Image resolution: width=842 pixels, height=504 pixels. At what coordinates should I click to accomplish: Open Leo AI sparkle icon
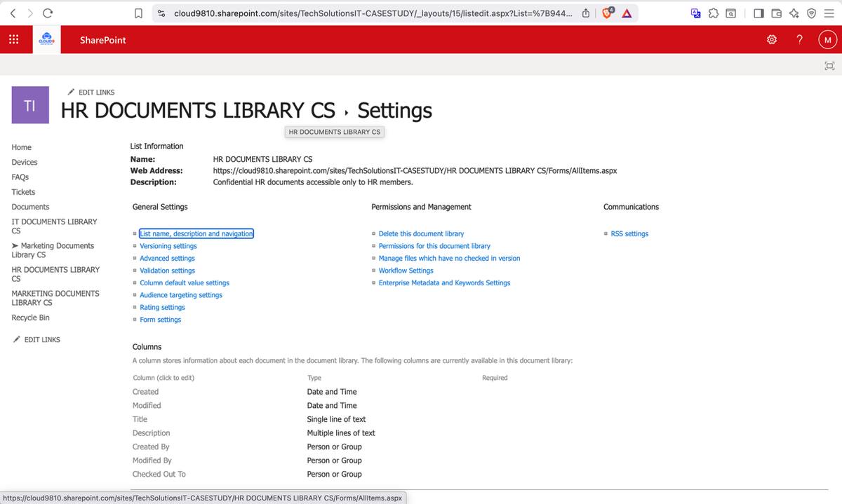(x=794, y=13)
